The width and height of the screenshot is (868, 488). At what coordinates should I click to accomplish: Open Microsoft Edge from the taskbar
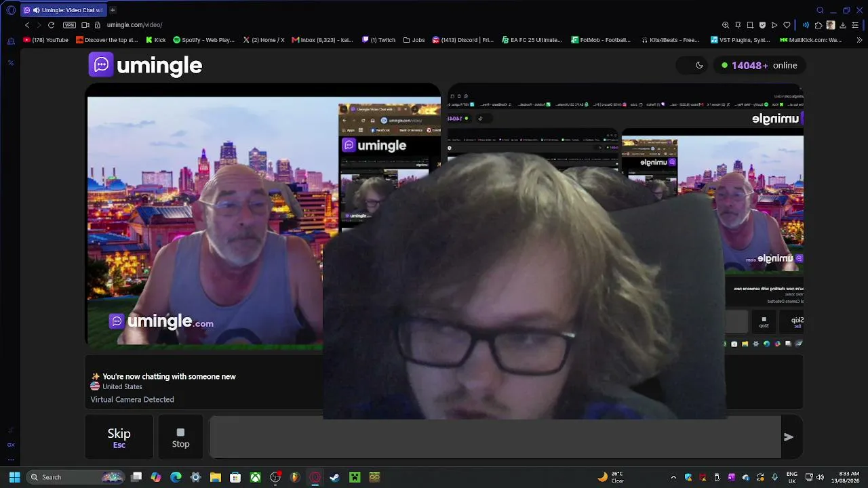176,477
